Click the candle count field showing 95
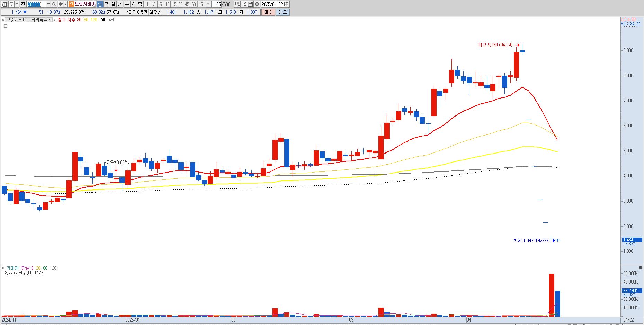644x325 pixels. click(216, 4)
